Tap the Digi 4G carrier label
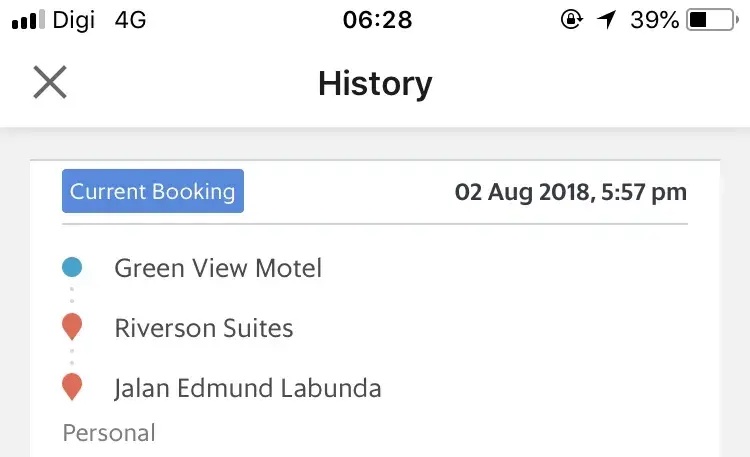Screen dimensions: 750x457 102,20
